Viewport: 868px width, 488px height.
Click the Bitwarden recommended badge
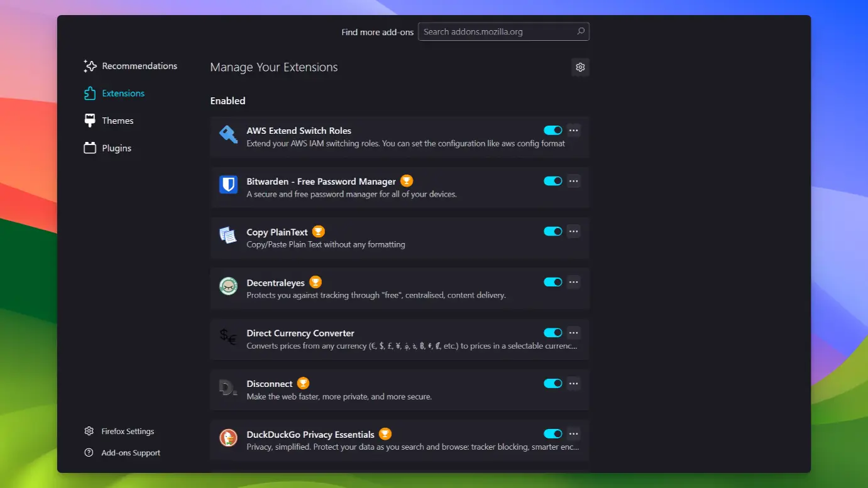pos(406,181)
